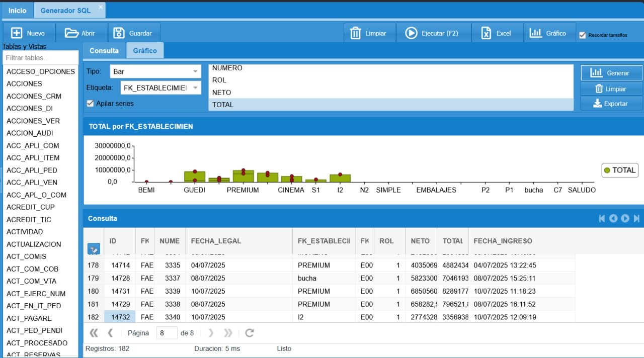The width and height of the screenshot is (644, 358).
Task: Toggle the Recordar tamaños checkbox
Action: pos(583,35)
